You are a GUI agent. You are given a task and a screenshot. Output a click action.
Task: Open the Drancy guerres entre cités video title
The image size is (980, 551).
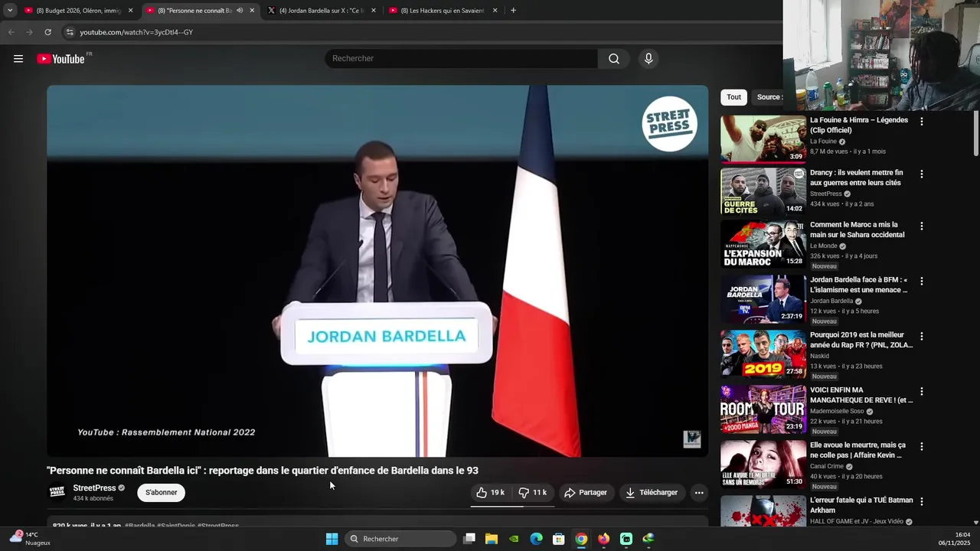(857, 178)
